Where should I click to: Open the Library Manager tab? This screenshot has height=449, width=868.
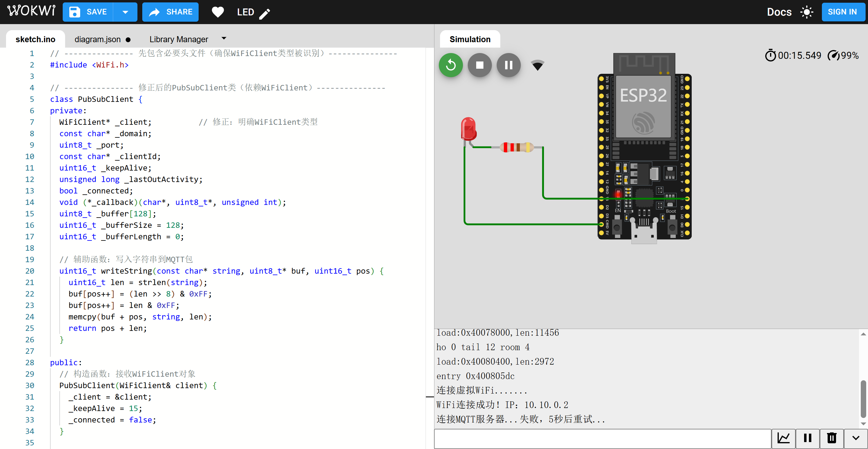click(x=179, y=39)
